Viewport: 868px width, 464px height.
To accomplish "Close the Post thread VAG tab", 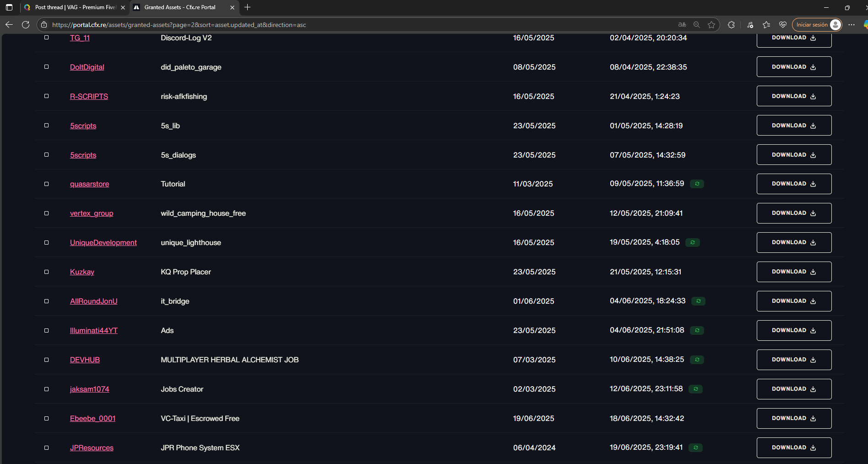I will [123, 7].
